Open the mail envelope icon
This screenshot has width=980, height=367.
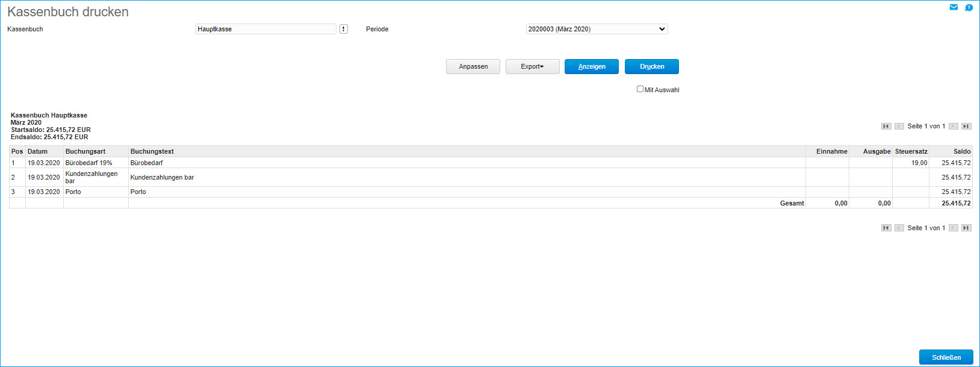click(954, 7)
